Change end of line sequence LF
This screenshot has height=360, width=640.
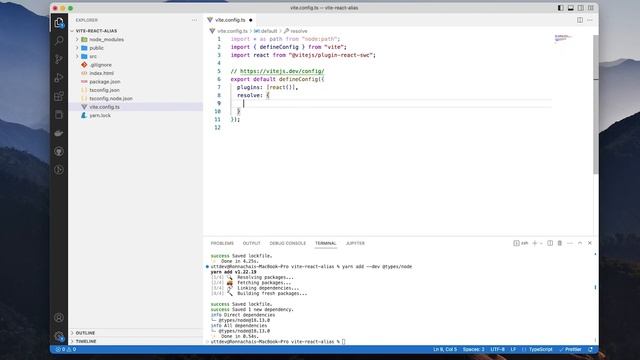click(513, 349)
